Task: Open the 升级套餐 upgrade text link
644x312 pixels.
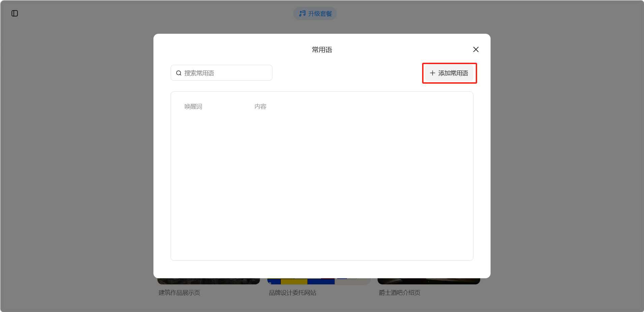Action: (320, 13)
